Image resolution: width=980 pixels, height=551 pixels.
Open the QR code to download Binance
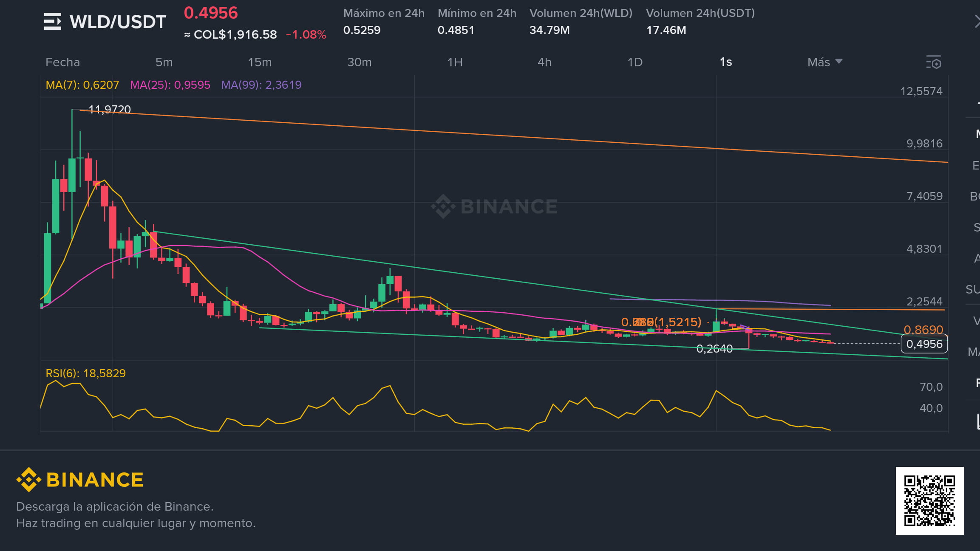tap(929, 500)
